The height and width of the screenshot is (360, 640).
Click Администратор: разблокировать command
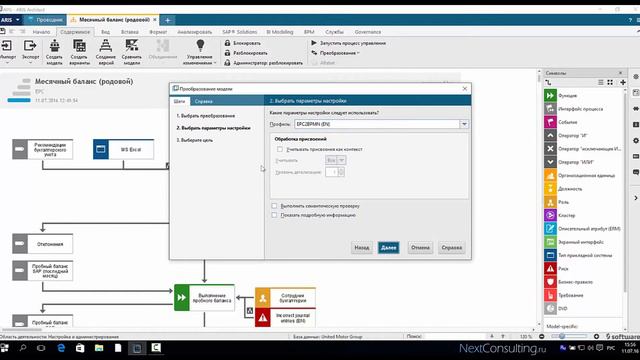[x=264, y=63]
